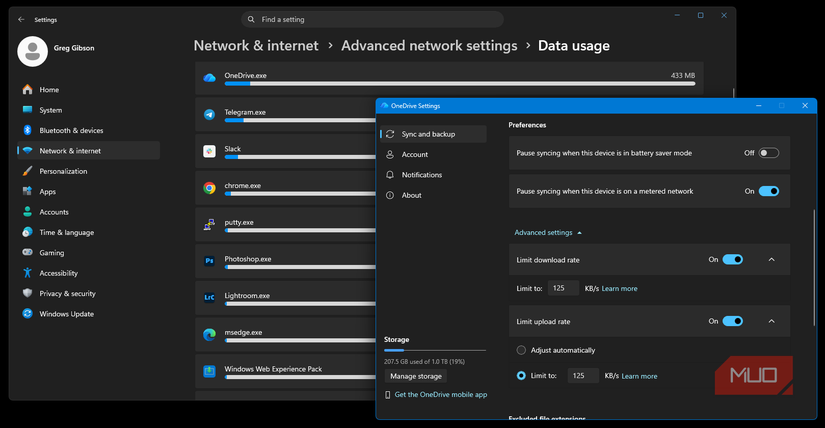Image resolution: width=825 pixels, height=428 pixels.
Task: Click Advanced network settings breadcrumb
Action: [429, 46]
